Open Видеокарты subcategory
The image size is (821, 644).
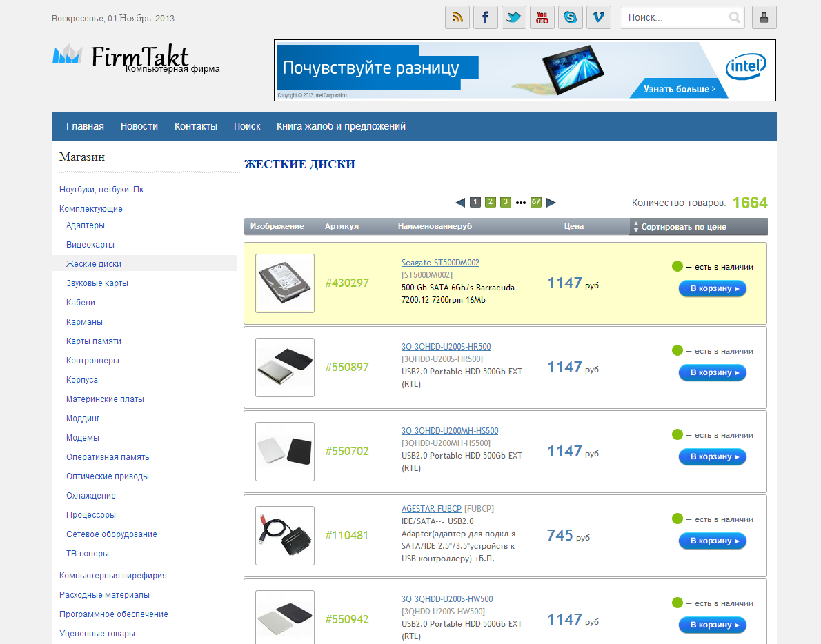[90, 245]
